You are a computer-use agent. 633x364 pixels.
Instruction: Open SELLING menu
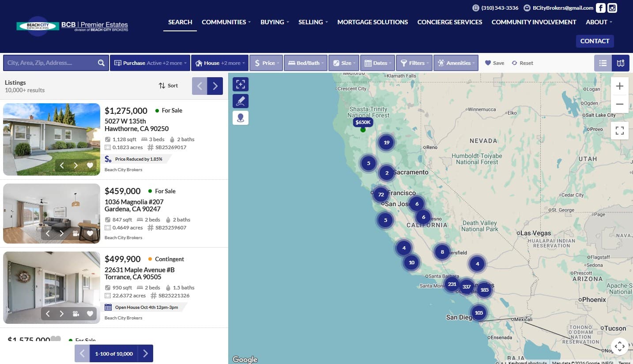click(313, 22)
